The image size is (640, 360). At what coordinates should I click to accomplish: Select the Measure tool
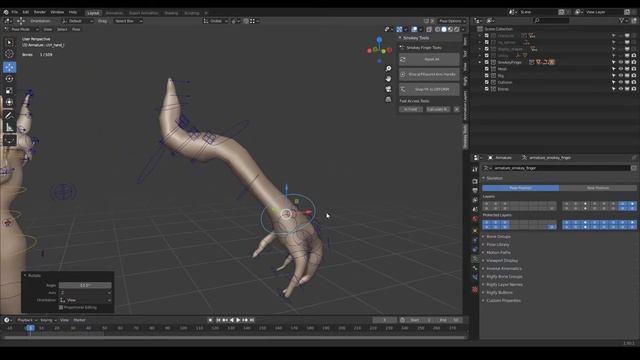[9, 127]
